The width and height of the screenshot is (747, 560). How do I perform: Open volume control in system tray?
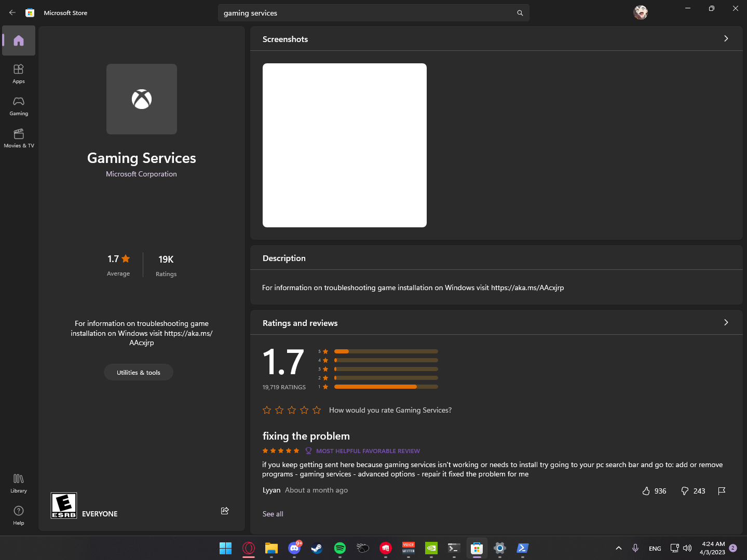(687, 548)
